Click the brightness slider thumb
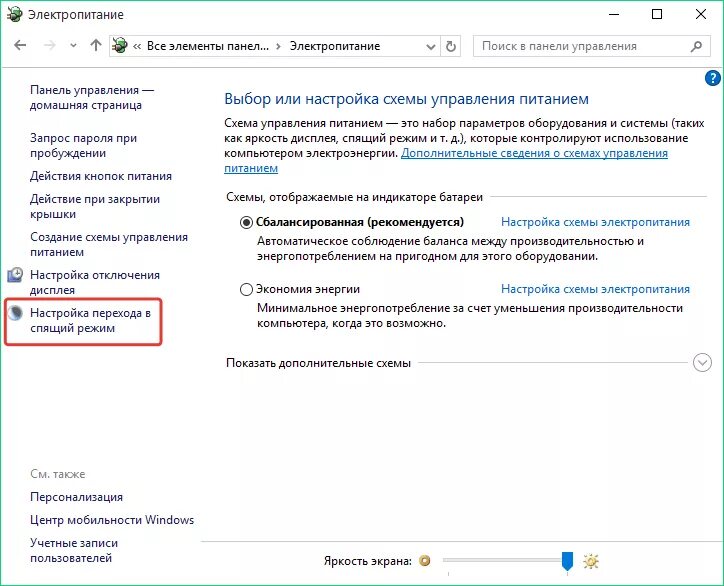The image size is (724, 586). coord(567,561)
